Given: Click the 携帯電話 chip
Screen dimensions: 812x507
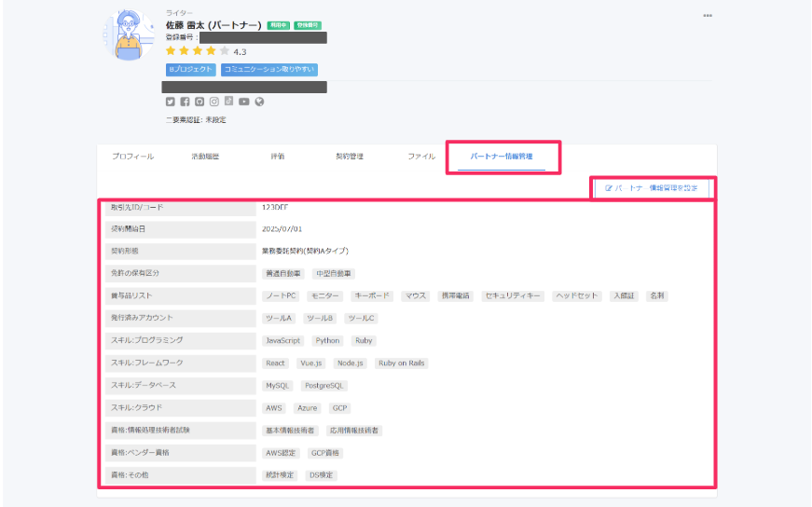Looking at the screenshot, I should tap(455, 295).
